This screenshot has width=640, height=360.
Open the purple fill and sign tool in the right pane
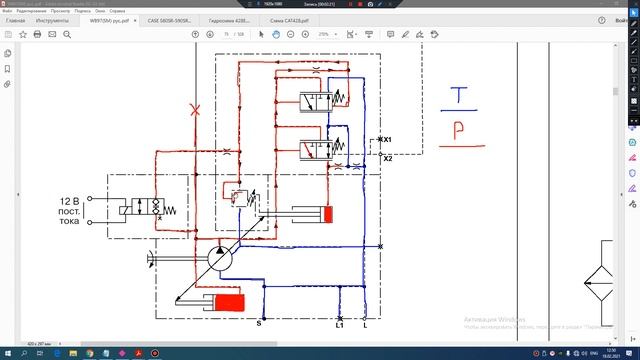click(632, 188)
